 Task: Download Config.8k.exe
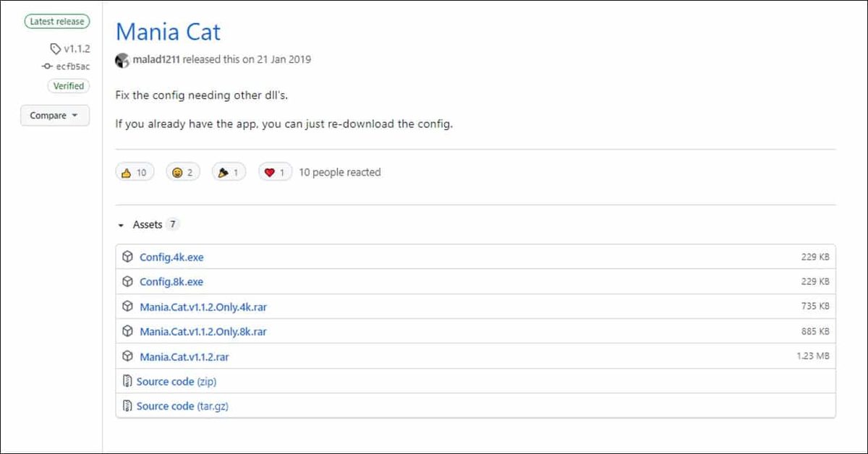[171, 282]
